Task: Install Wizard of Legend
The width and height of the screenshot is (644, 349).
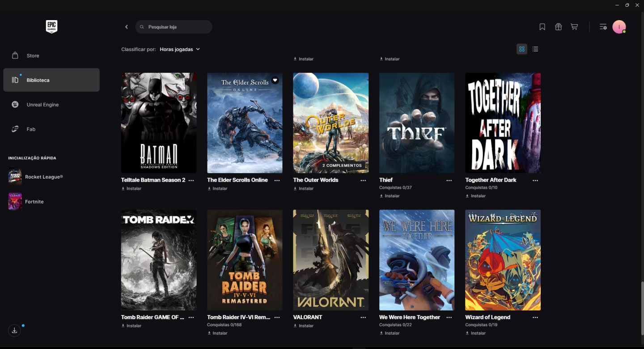Action: [475, 333]
